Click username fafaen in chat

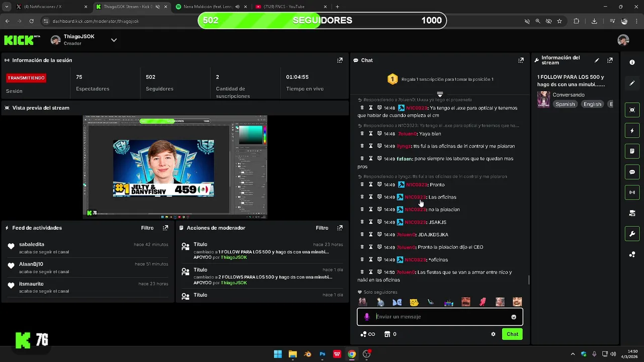coord(404,159)
